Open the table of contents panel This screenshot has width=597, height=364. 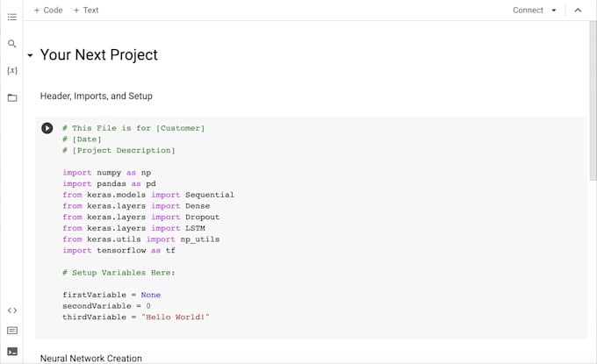12,17
